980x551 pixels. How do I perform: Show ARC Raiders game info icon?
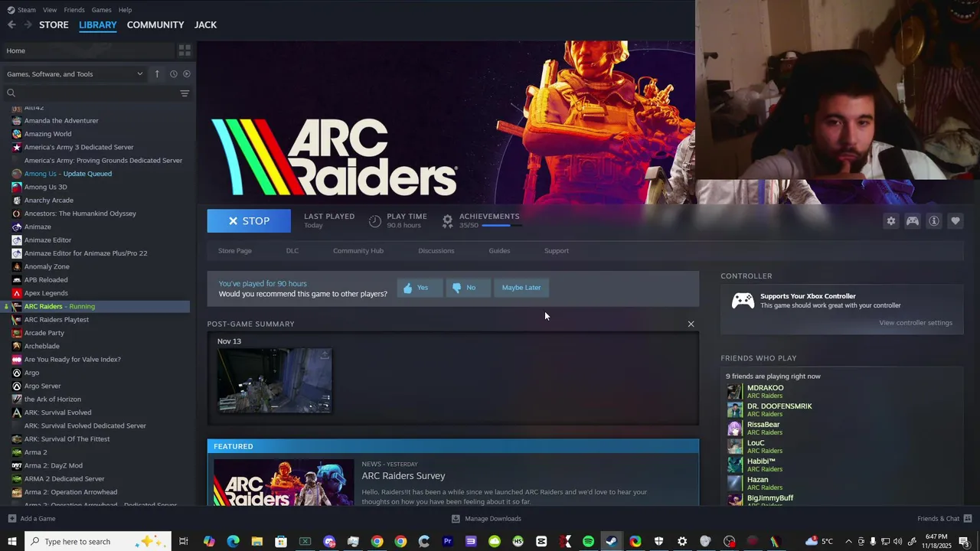point(934,221)
